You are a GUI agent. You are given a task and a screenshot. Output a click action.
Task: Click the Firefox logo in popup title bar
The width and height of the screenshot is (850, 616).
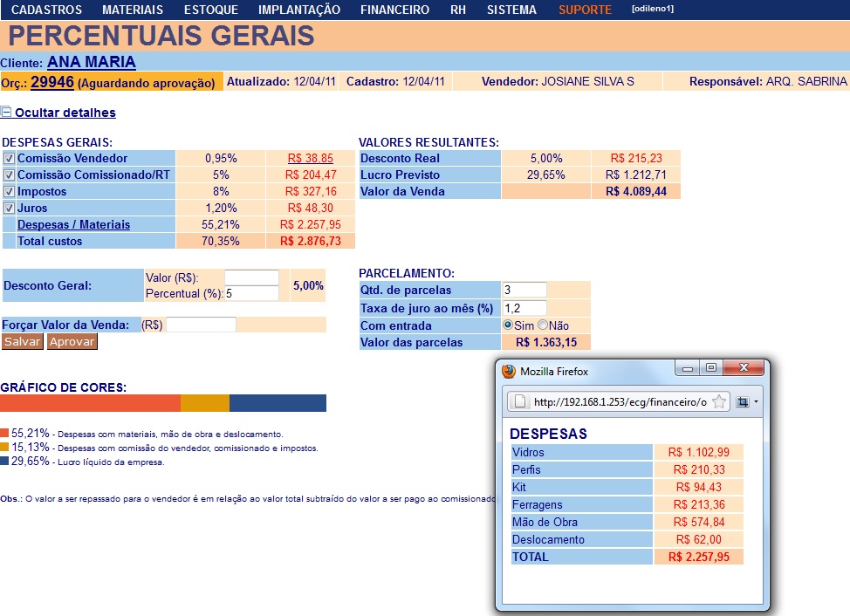[509, 371]
